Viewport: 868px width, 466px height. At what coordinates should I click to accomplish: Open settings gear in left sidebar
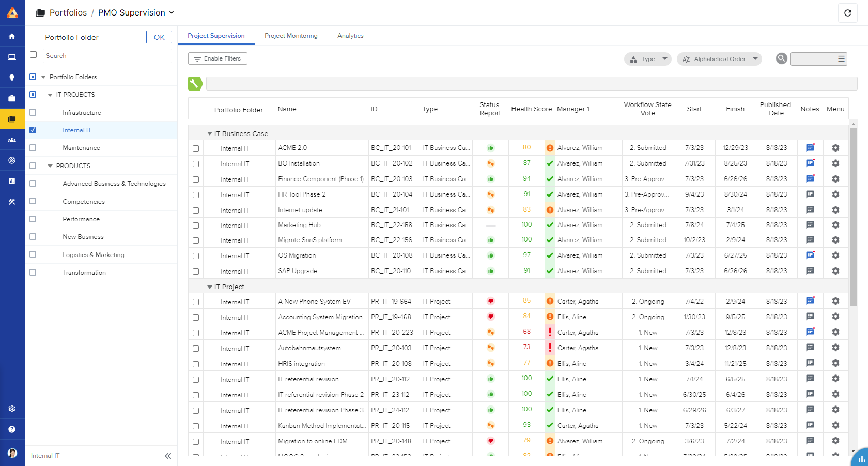[x=12, y=409]
